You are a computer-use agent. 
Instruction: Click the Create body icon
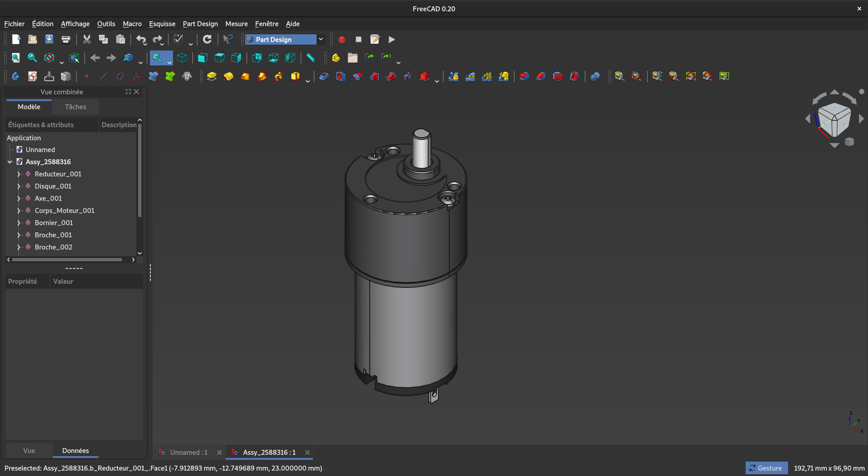click(16, 76)
